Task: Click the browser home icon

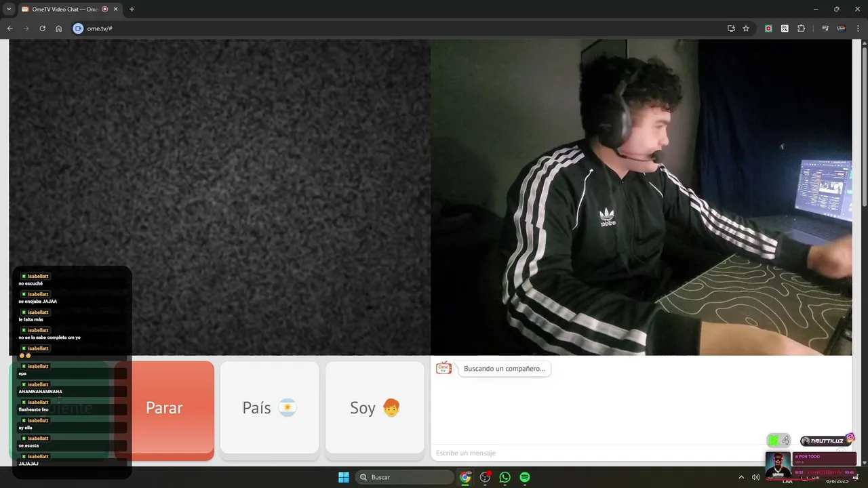Action: click(58, 28)
